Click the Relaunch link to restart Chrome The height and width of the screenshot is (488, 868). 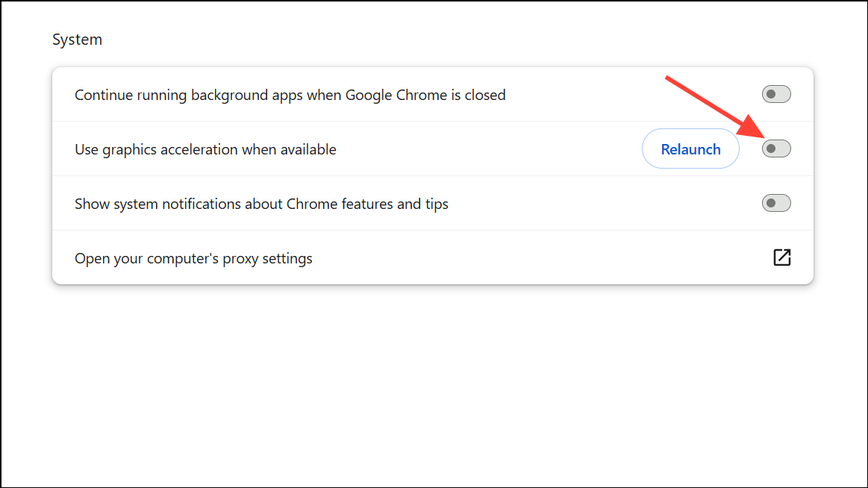[690, 148]
